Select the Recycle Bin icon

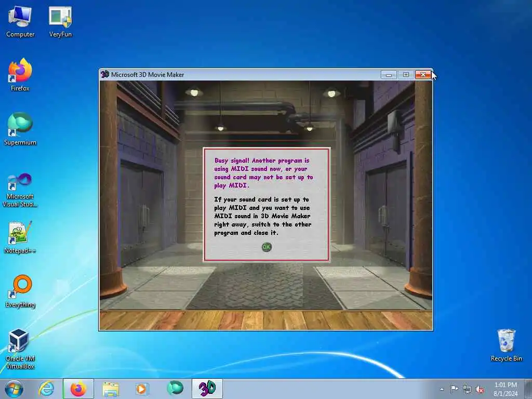pyautogui.click(x=506, y=345)
